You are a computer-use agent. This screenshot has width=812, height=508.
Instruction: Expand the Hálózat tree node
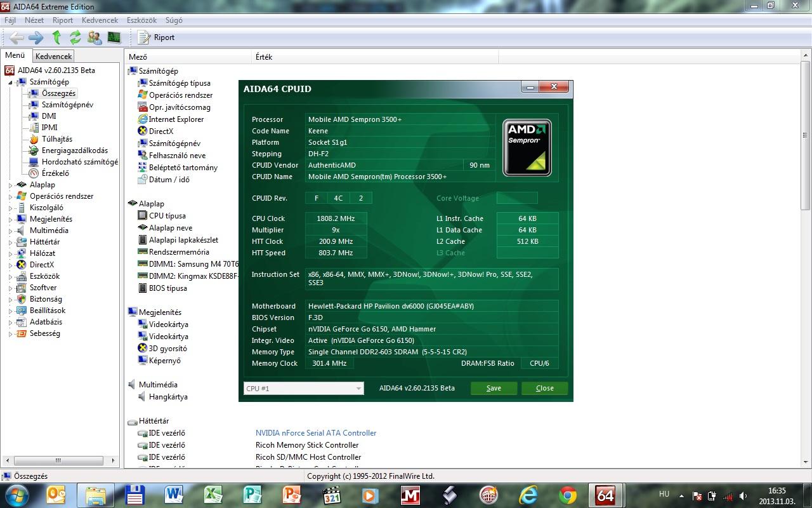pyautogui.click(x=11, y=254)
